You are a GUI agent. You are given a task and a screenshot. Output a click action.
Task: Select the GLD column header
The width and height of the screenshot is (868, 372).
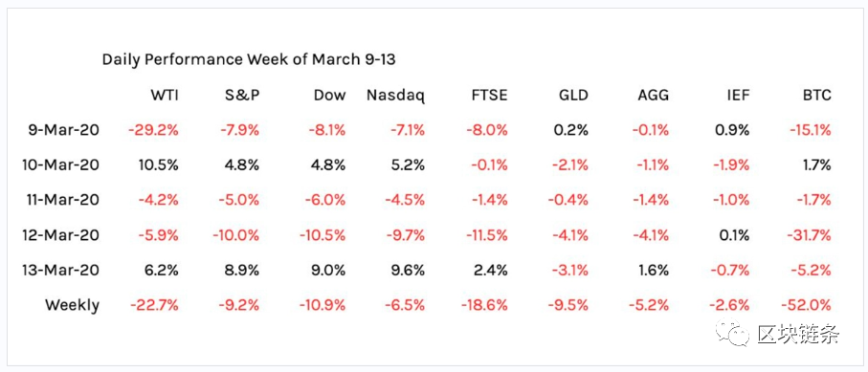[x=573, y=96]
